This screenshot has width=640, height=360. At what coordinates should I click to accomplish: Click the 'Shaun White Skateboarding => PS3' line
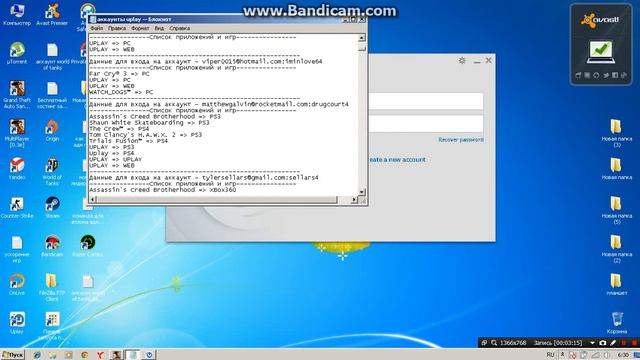click(x=149, y=122)
